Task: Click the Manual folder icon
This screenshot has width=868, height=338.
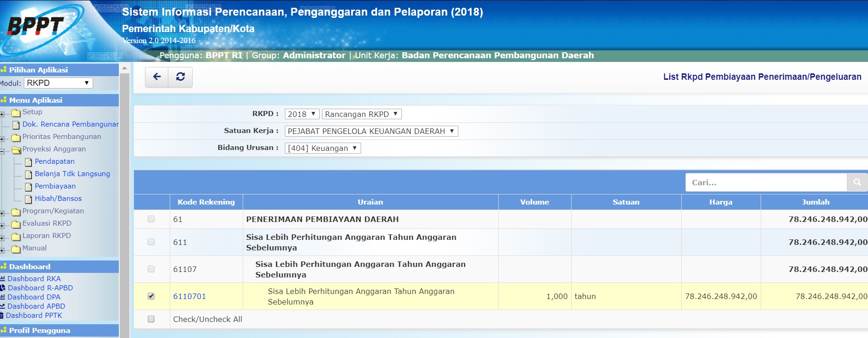Action: click(x=16, y=249)
